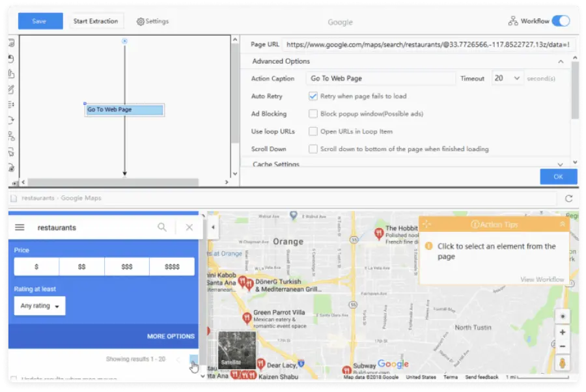Go to previous results page arrow

tap(178, 359)
